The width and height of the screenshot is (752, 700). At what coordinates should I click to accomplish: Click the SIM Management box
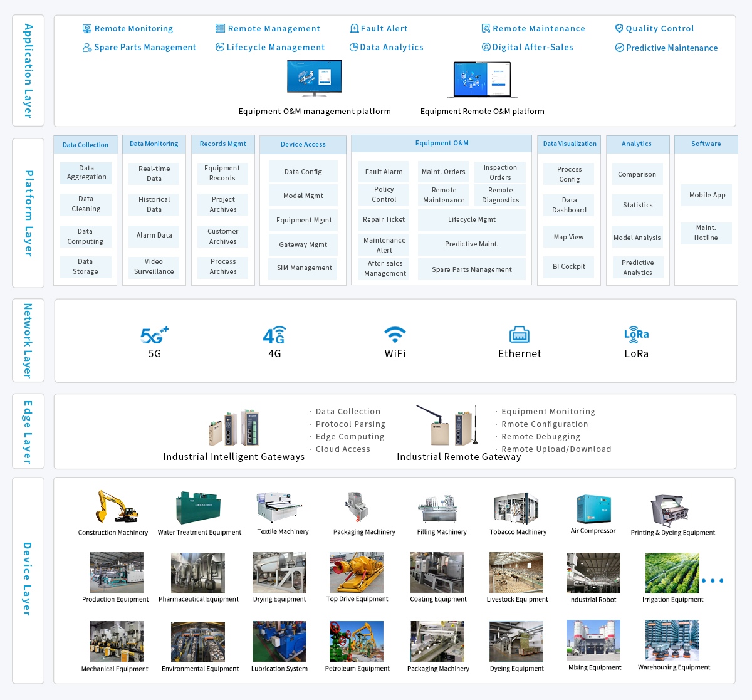[x=304, y=268]
